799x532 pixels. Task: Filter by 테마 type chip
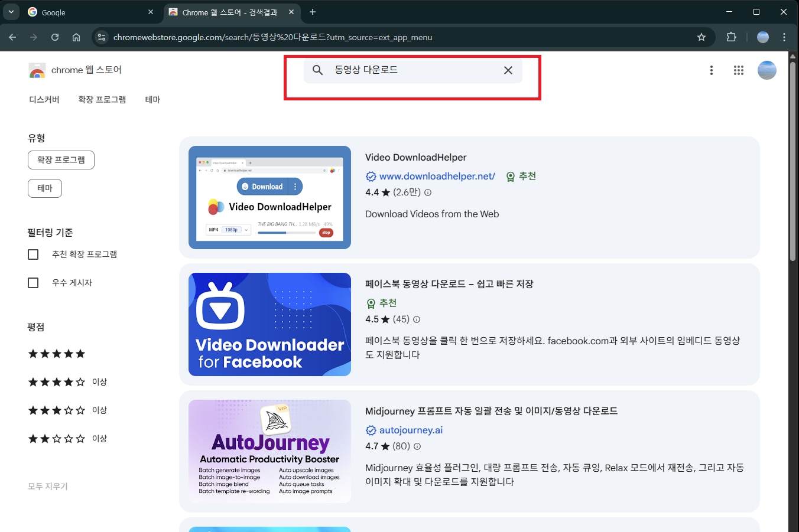pyautogui.click(x=45, y=188)
